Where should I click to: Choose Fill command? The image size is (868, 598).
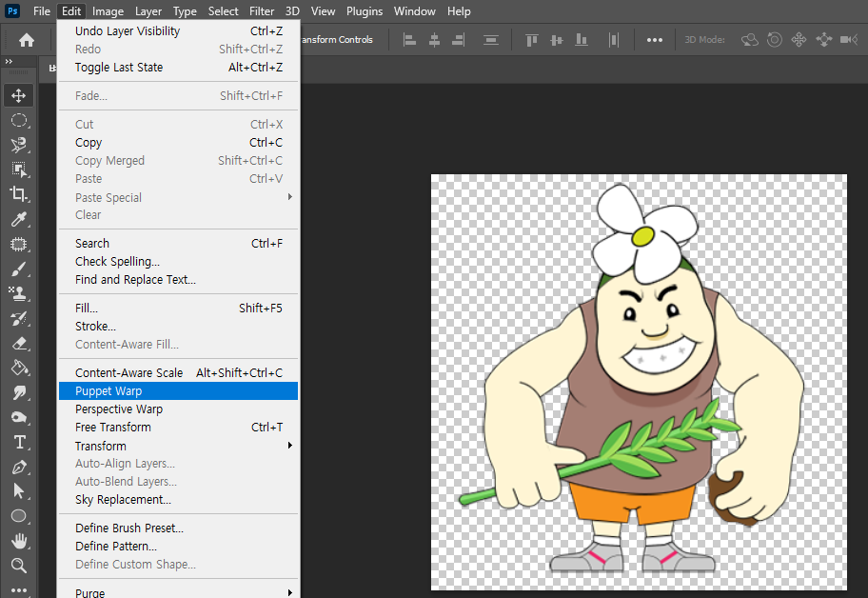pos(178,308)
